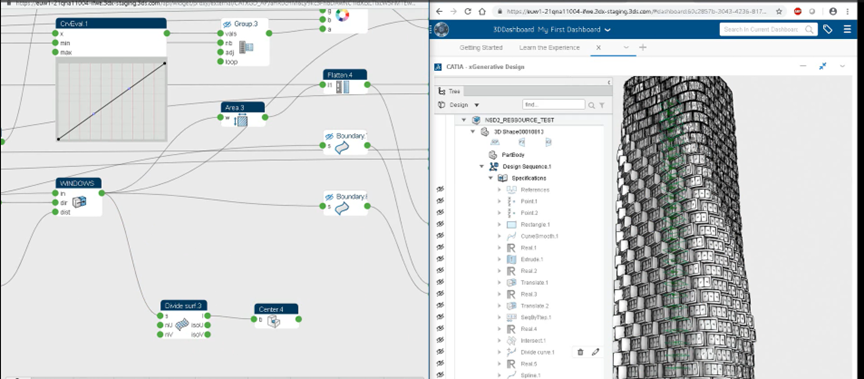The width and height of the screenshot is (864, 379).
Task: Open the CATIA widget menu chevron
Action: 842,66
